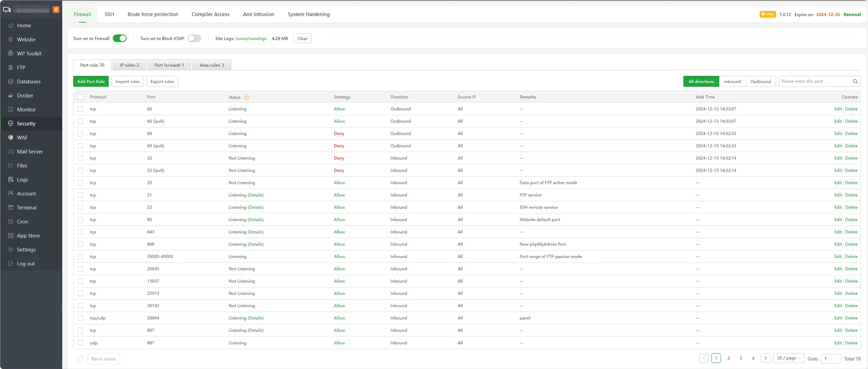Screen dimensions: 868x369
Task: Switch to the Brute force protection tab
Action: [153, 14]
